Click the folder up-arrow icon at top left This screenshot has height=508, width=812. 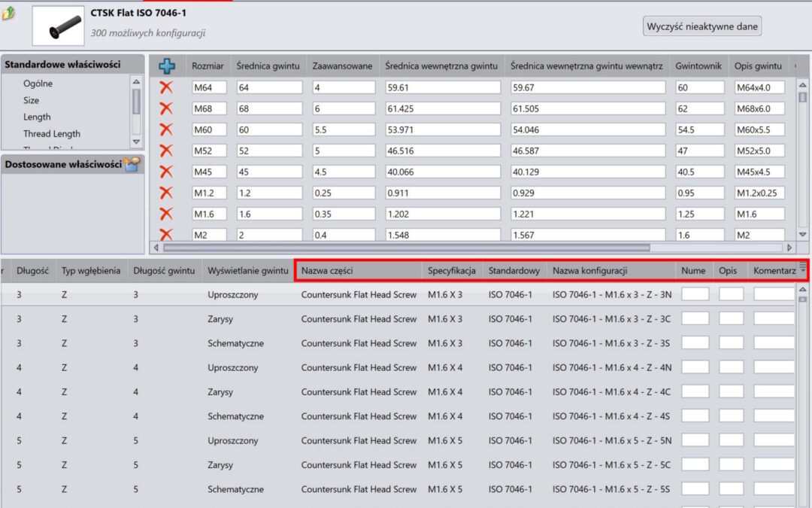click(9, 13)
